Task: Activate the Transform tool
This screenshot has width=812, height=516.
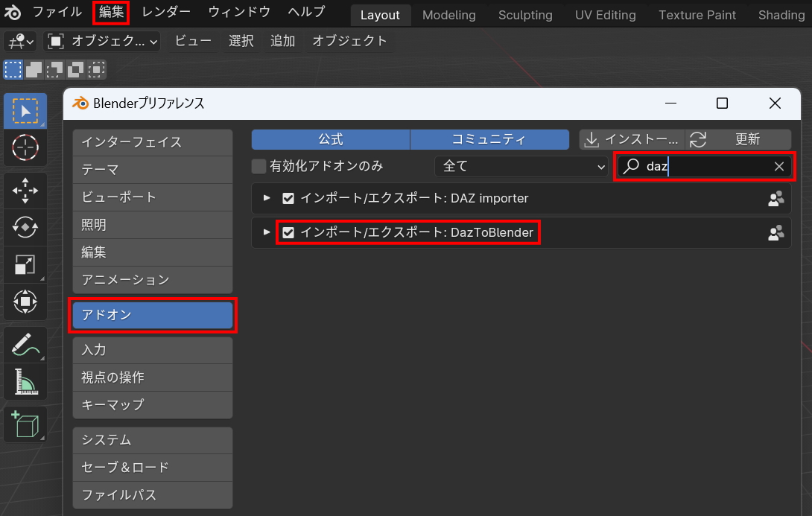Action: 25,302
